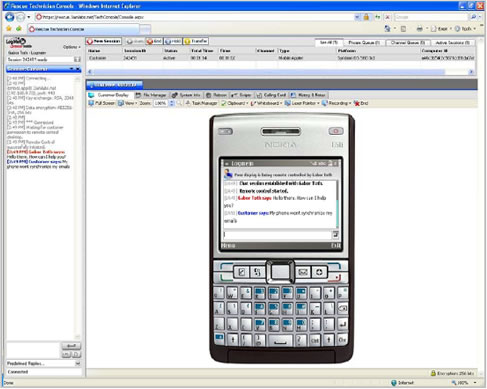Transfer the session with Transfer button
487x389 pixels.
tap(196, 41)
